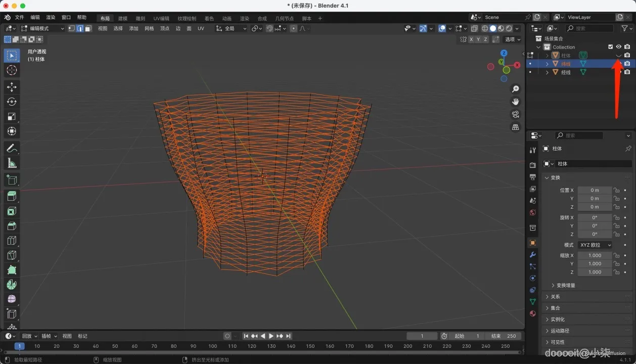Viewport: 636px width, 364px height.
Task: Select the Measure tool
Action: (x=12, y=163)
